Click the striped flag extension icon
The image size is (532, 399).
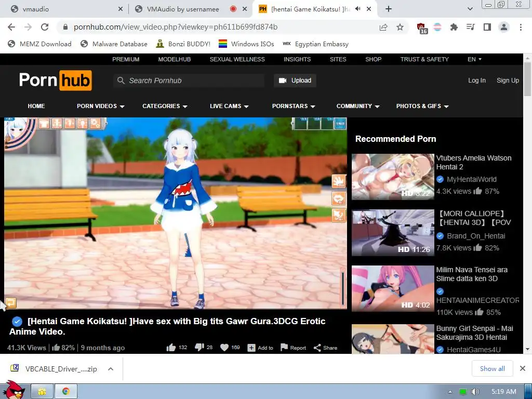click(437, 27)
